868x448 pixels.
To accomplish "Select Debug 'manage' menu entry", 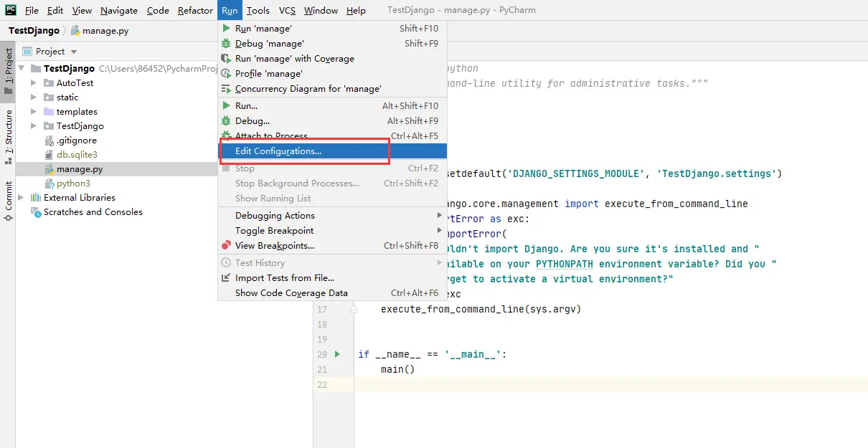I will 332,43.
